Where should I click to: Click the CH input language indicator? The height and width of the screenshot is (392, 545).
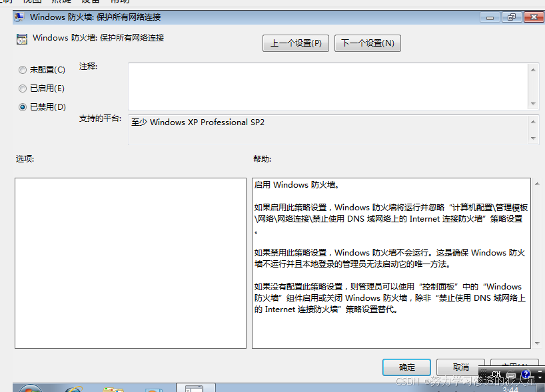coord(496,374)
